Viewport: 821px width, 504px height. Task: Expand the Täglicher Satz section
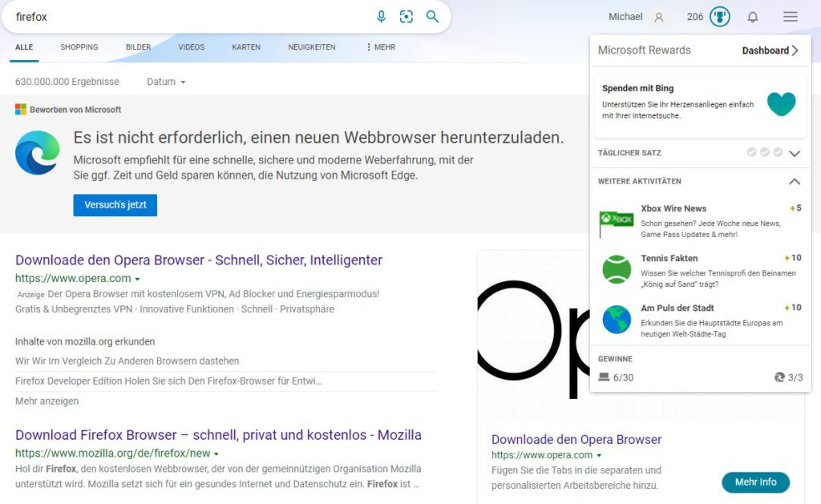point(795,153)
